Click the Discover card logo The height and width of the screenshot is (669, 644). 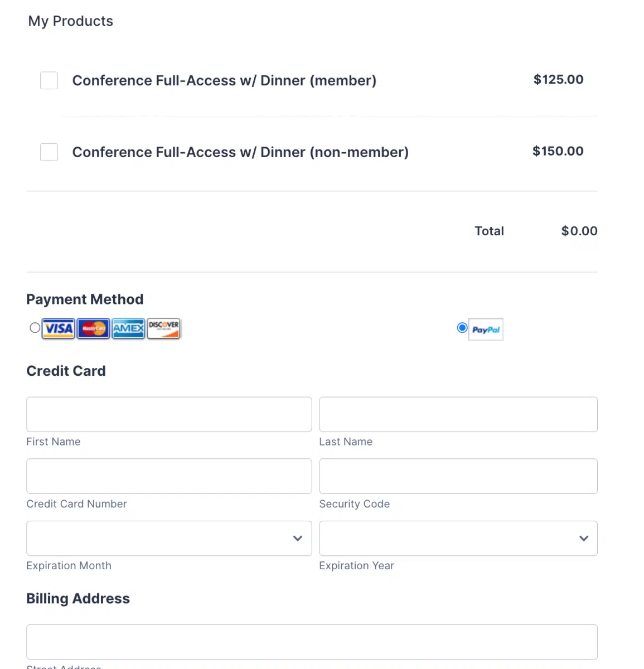coord(163,328)
